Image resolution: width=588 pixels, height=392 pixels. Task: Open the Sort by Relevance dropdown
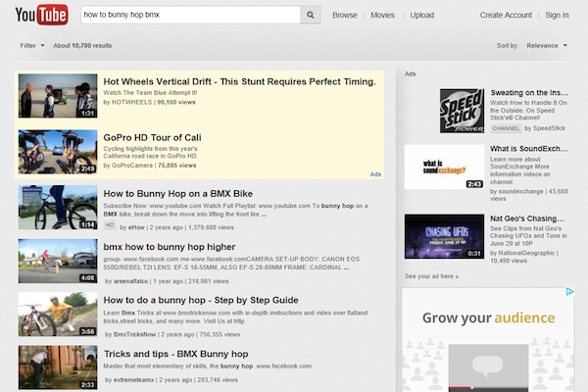547,46
